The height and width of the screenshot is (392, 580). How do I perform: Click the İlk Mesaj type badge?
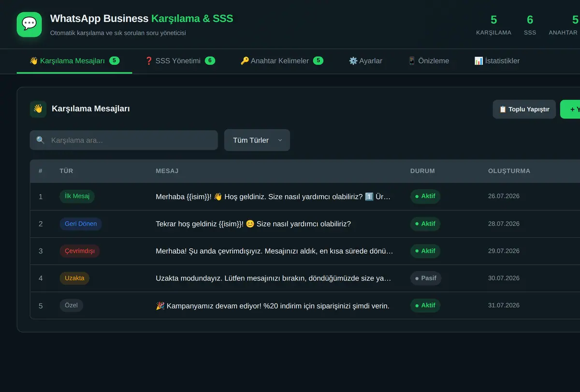pyautogui.click(x=77, y=196)
